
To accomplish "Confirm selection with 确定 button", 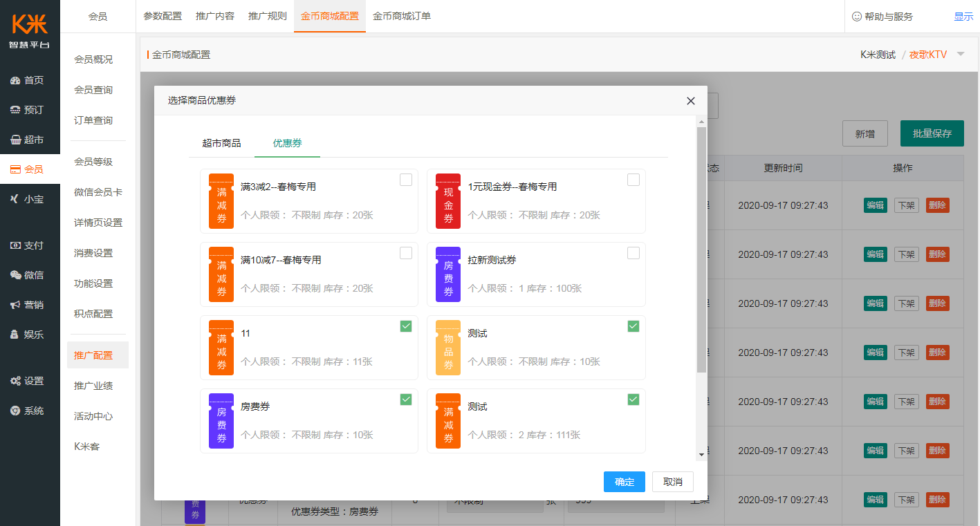I will click(x=625, y=482).
